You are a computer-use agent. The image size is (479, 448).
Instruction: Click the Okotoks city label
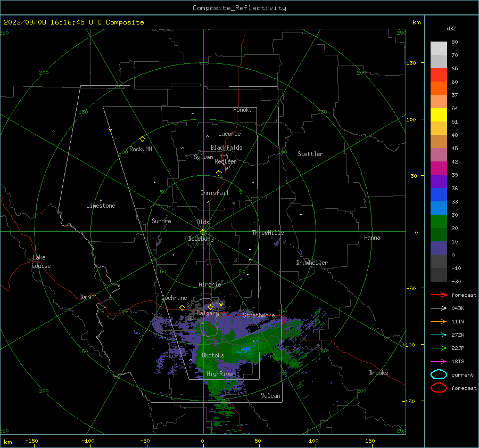(x=213, y=355)
